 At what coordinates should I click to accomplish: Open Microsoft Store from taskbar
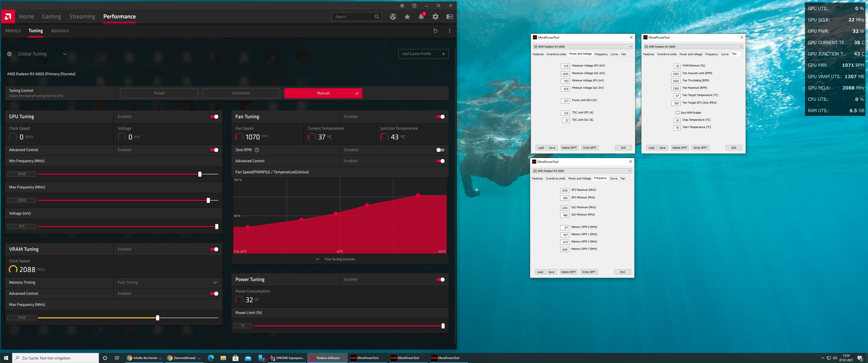(x=235, y=358)
